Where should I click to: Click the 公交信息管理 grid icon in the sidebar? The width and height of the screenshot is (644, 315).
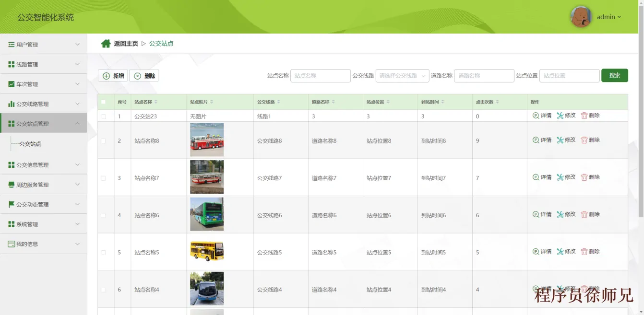[12, 165]
